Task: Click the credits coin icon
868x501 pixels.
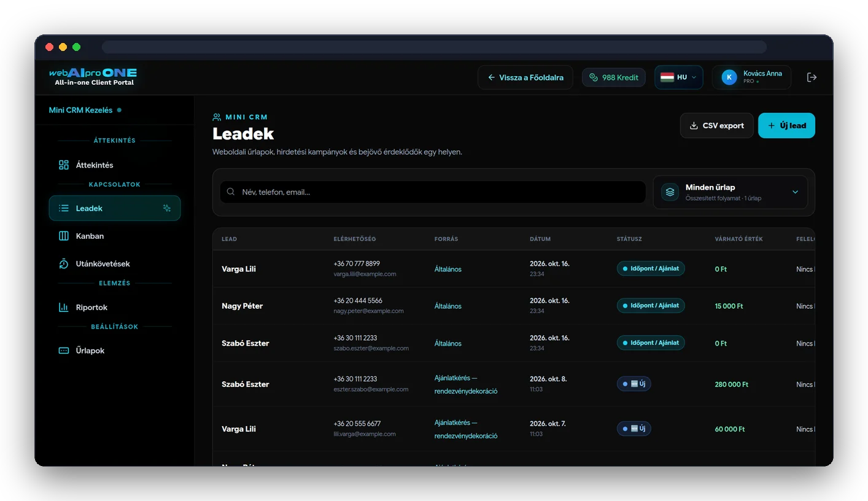Action: tap(593, 77)
